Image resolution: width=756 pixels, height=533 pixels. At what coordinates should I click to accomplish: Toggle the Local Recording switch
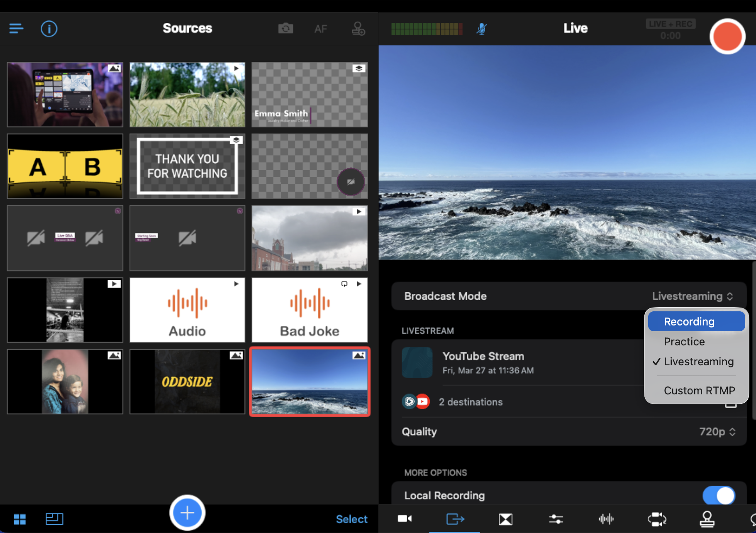pyautogui.click(x=719, y=495)
